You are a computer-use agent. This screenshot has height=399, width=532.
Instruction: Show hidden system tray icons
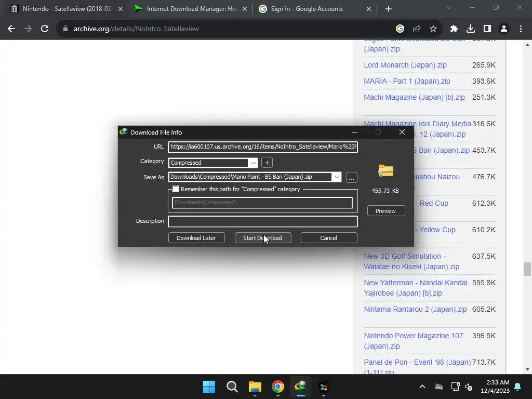coord(422,387)
